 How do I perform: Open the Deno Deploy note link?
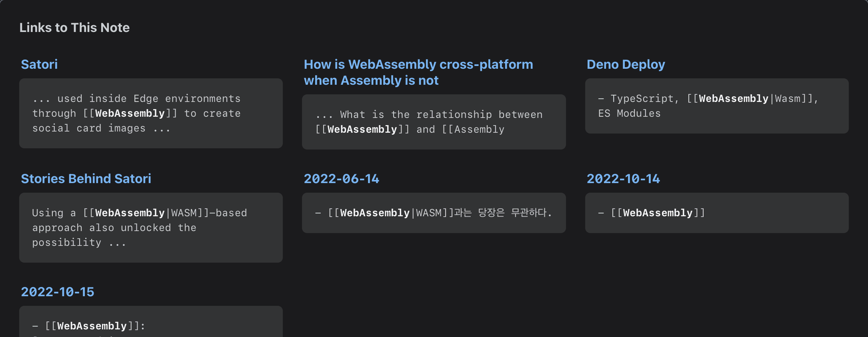point(626,64)
